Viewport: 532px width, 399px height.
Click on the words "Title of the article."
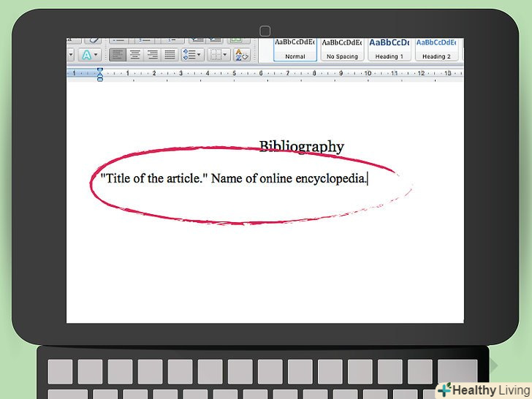tap(153, 179)
